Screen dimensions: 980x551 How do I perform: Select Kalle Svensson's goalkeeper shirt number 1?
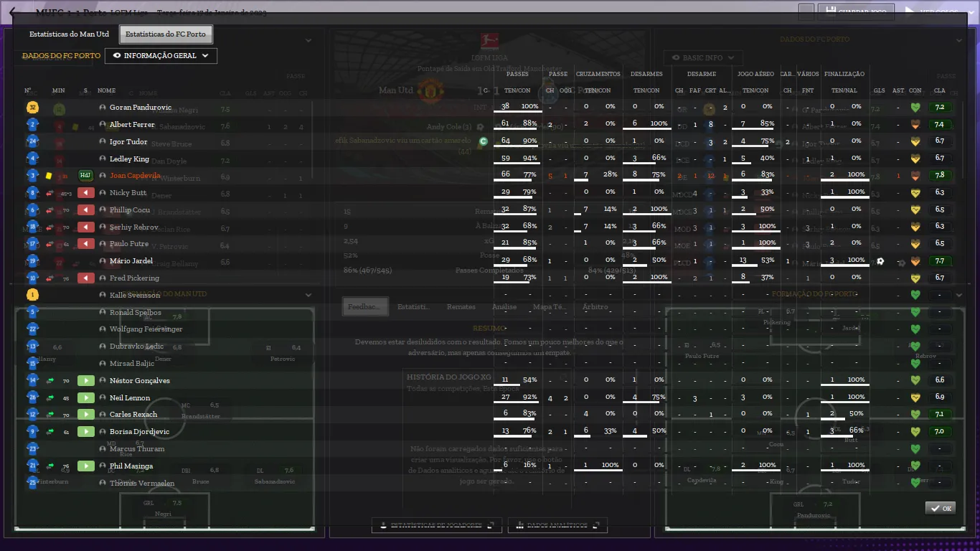[32, 295]
